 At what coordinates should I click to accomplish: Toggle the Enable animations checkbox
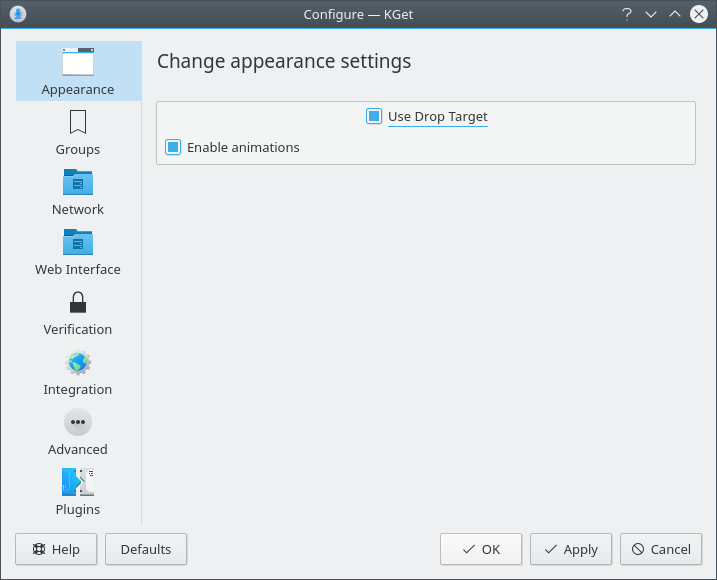173,147
